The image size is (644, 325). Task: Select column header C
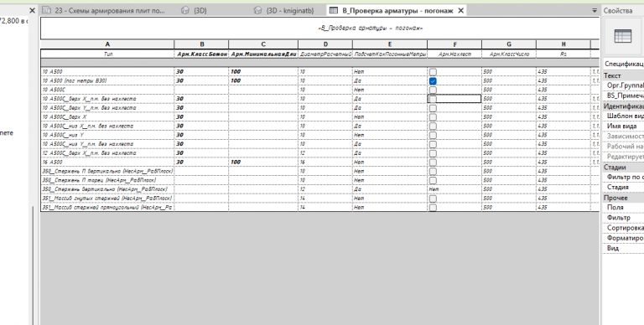[263, 44]
